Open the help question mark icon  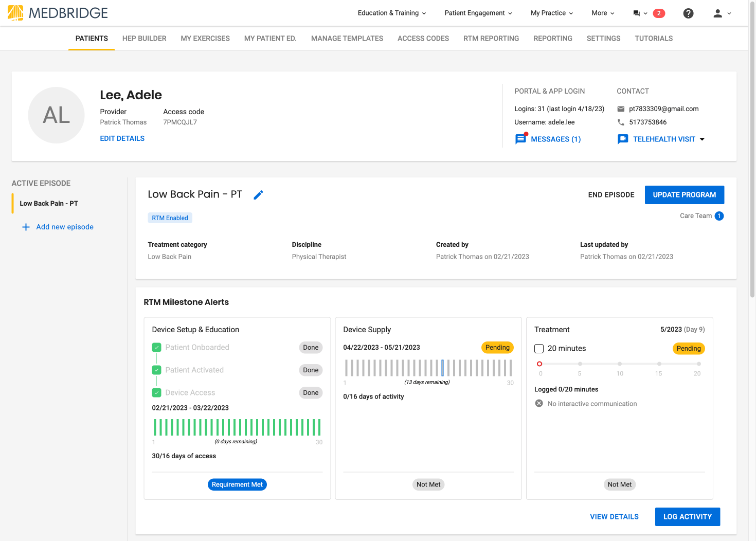tap(688, 13)
